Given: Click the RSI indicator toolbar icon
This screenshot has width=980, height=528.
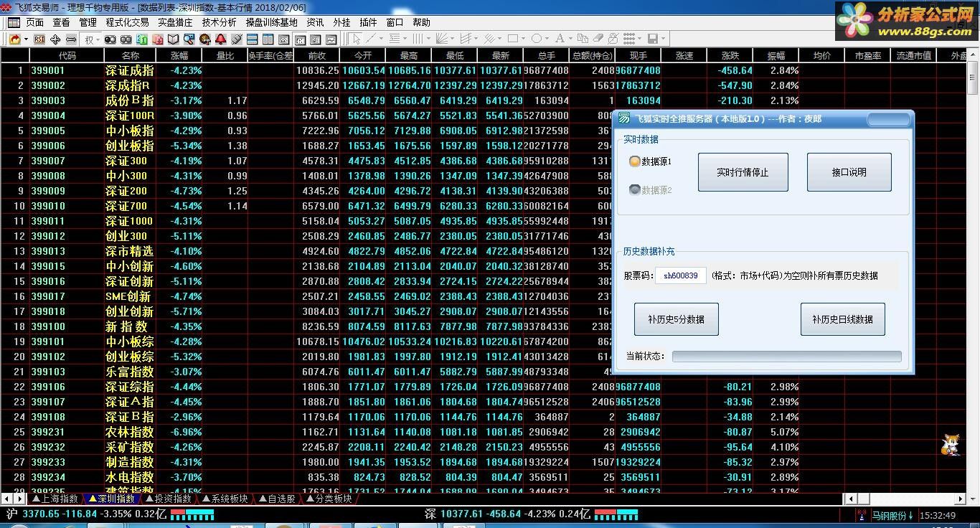Looking at the screenshot, I should [x=39, y=39].
